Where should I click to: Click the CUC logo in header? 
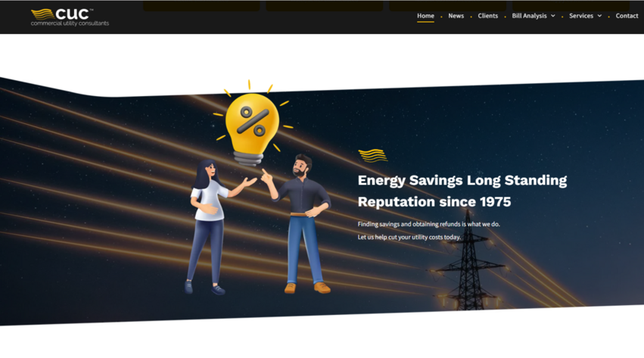[x=70, y=17]
